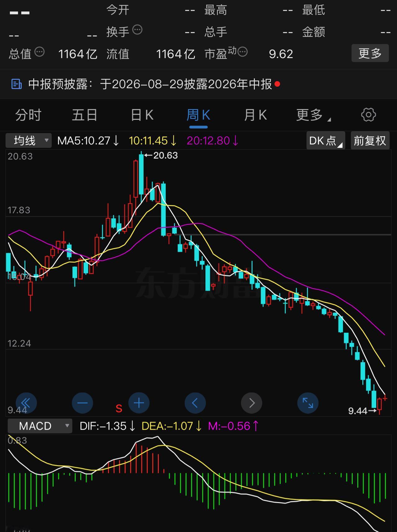The width and height of the screenshot is (397, 532).
Task: Open the 均线 indicator dropdown
Action: (x=29, y=140)
